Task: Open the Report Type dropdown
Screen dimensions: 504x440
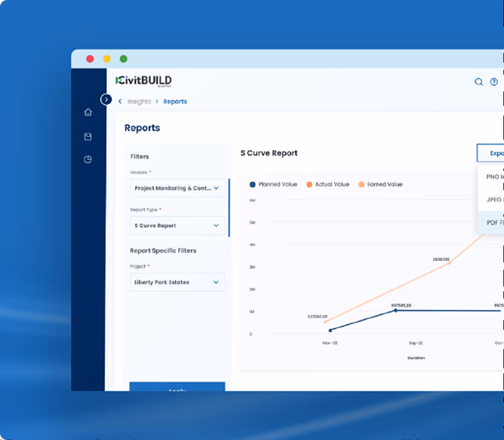Action: (177, 225)
